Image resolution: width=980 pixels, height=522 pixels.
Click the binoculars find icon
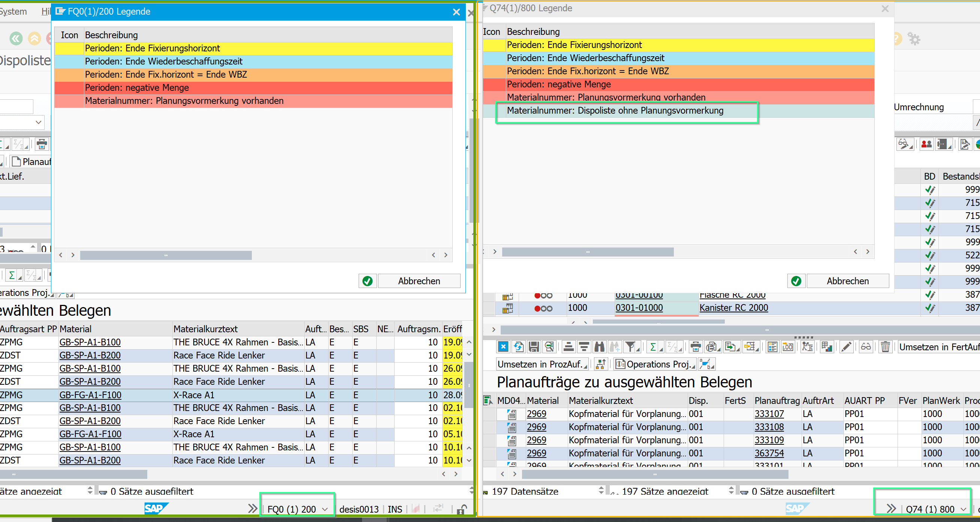(599, 347)
